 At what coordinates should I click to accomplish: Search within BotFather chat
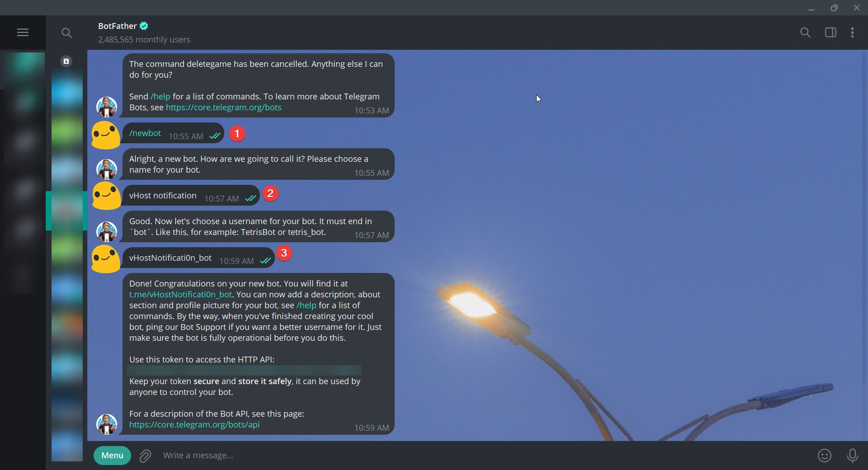tap(805, 33)
